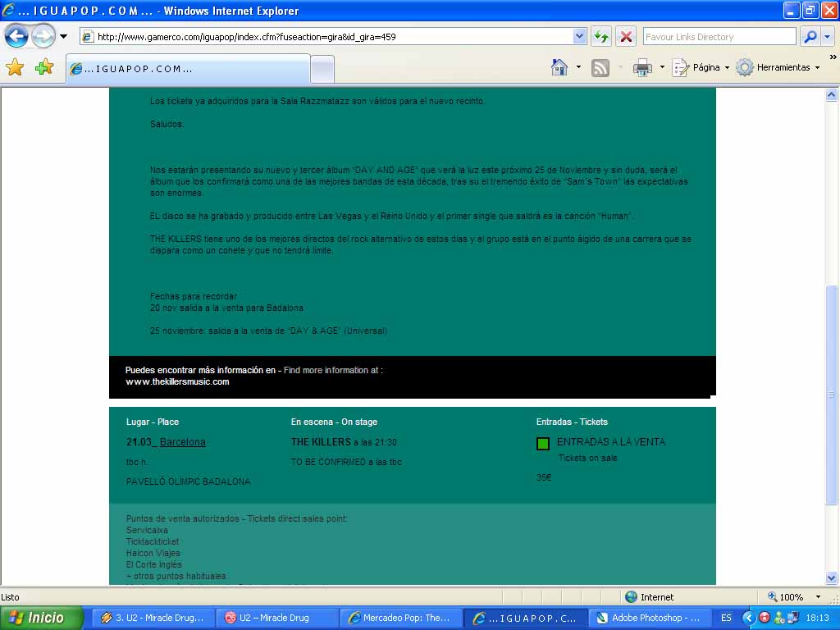Click the browser Forward arrow button
This screenshot has width=840, height=630.
(43, 36)
